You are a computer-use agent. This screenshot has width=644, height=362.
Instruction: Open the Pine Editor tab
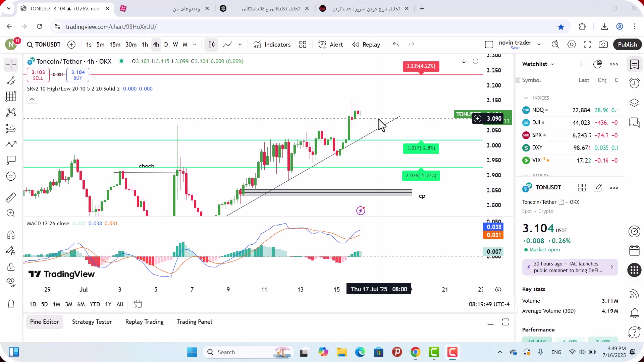coord(45,322)
